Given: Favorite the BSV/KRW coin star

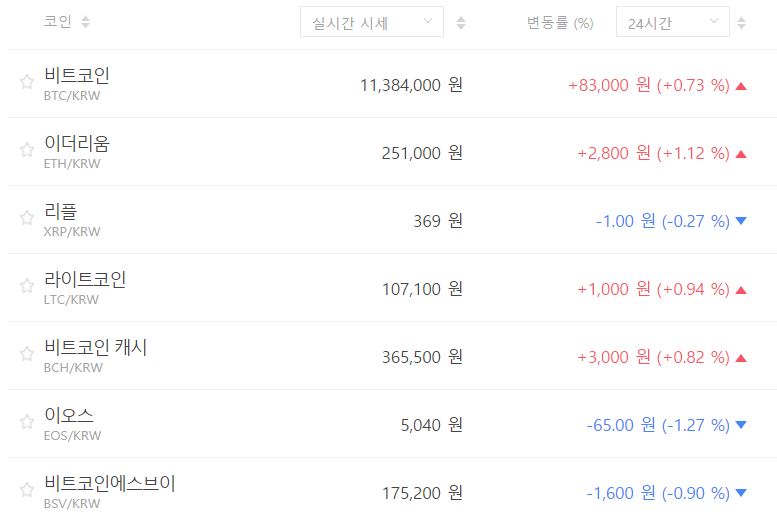Looking at the screenshot, I should pos(27,490).
